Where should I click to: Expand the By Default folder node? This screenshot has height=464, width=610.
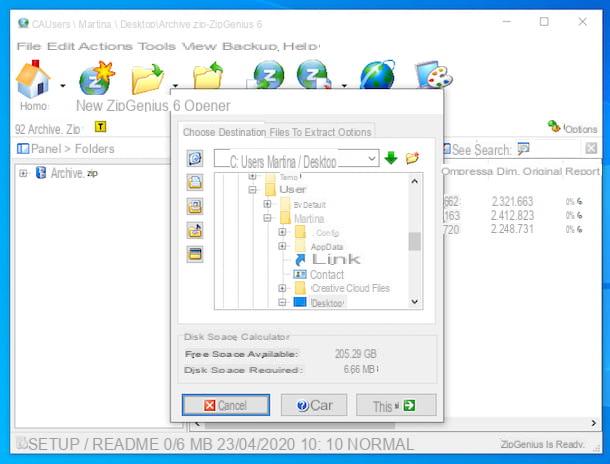click(x=267, y=204)
